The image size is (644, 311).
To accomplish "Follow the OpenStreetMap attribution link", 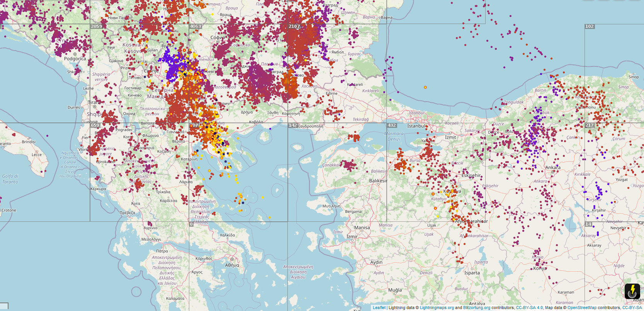I will (x=581, y=308).
